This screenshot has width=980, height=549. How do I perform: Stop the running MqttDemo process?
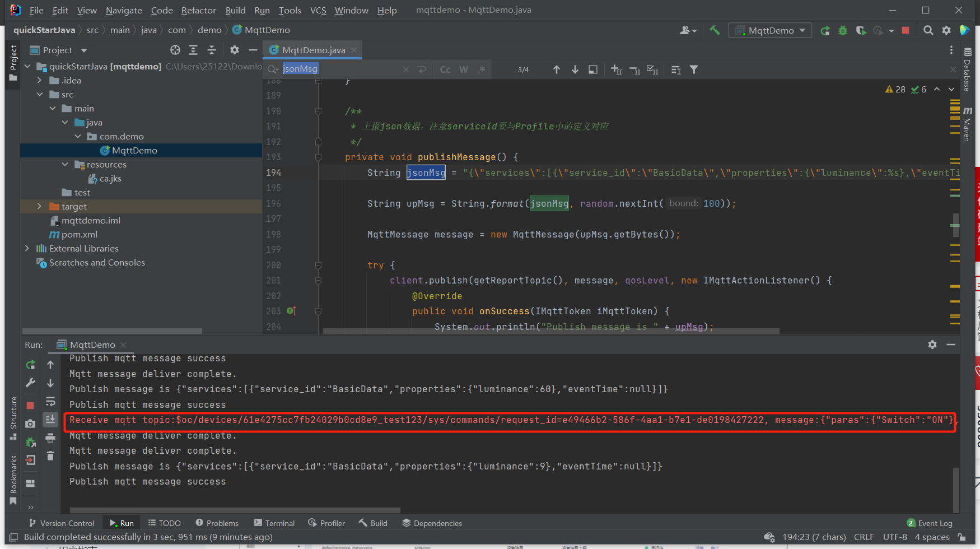906,30
